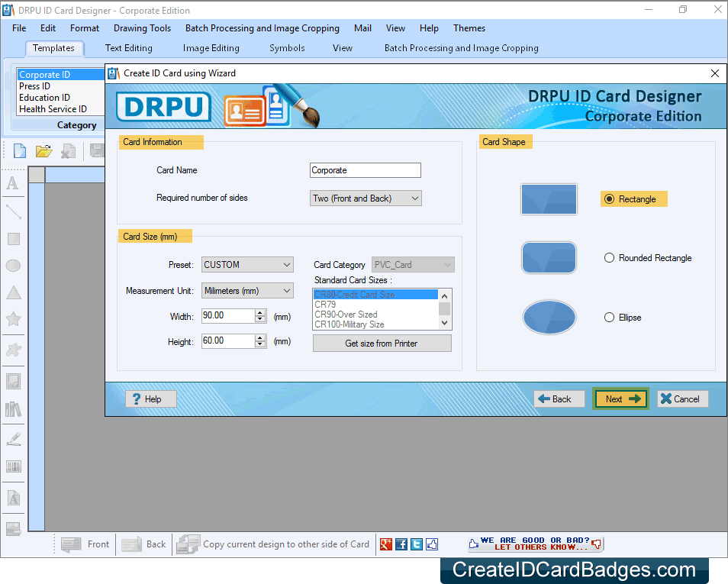Screen dimensions: 728x584
Task: Select the Text tool (A icon)
Action: [13, 183]
